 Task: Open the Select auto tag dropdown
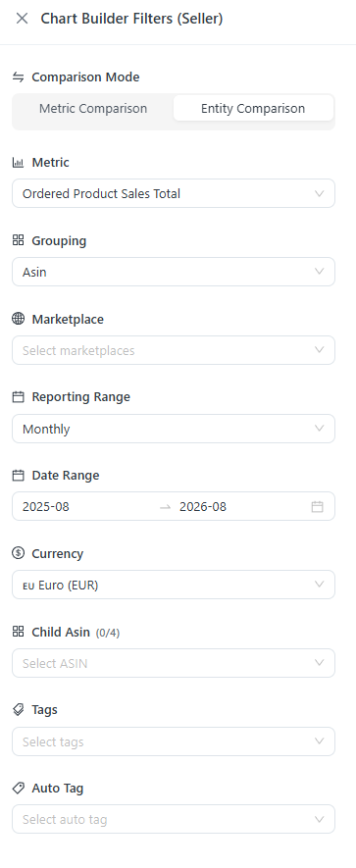click(174, 819)
